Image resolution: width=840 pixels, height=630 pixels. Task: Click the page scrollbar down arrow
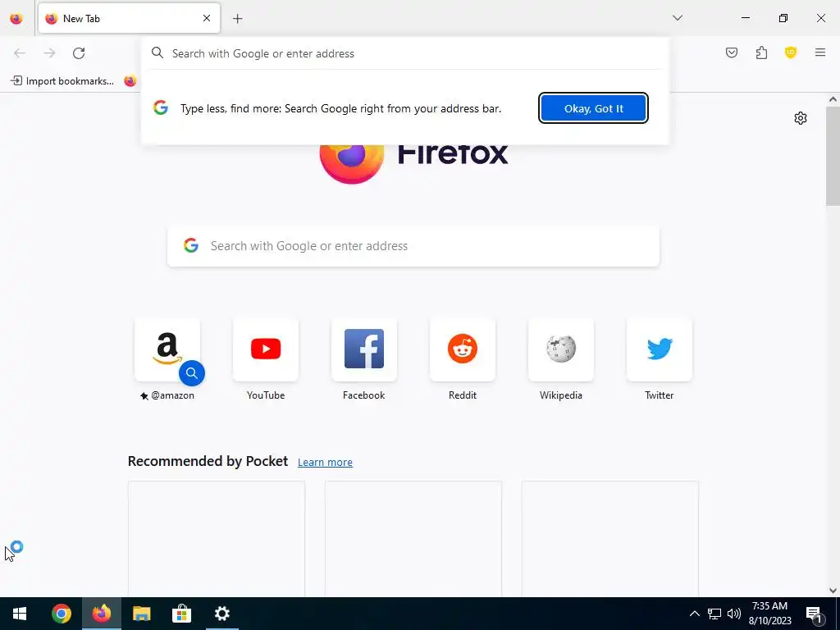[833, 591]
